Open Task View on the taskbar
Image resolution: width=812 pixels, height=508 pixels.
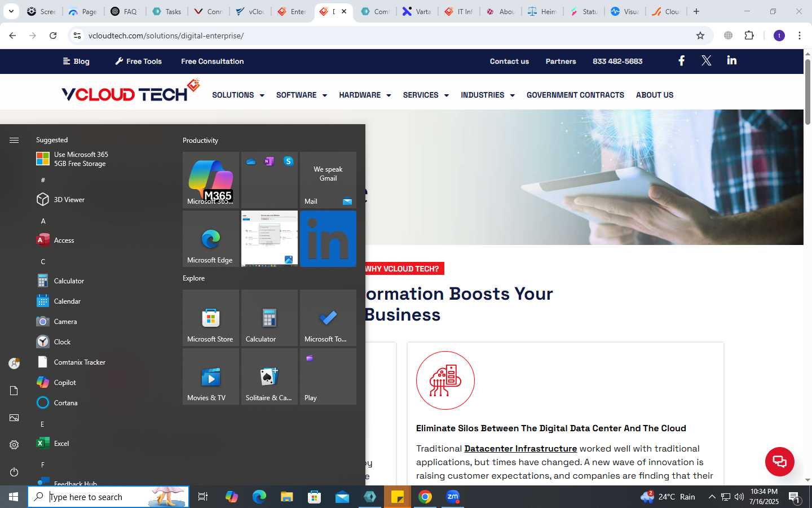click(x=203, y=497)
